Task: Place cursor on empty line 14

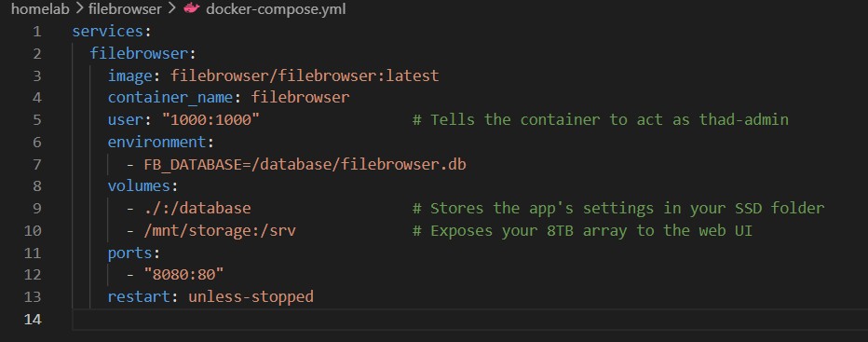Action: tap(469, 320)
